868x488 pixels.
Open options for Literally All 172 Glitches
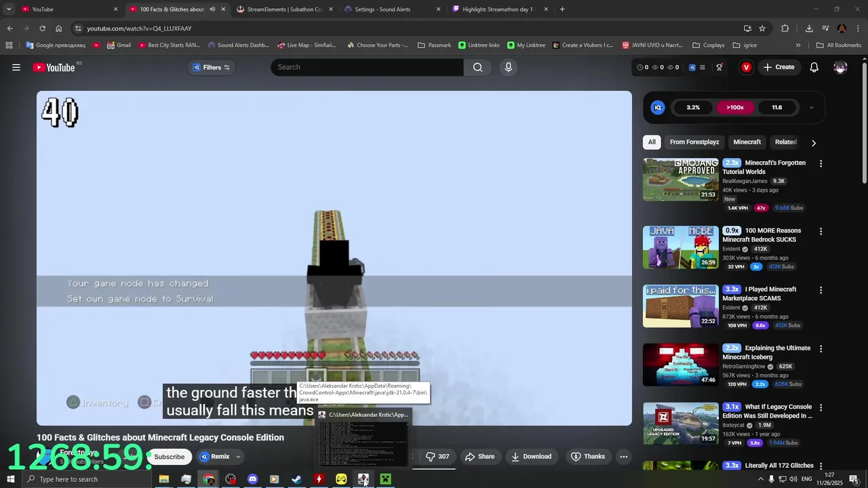[x=821, y=467]
